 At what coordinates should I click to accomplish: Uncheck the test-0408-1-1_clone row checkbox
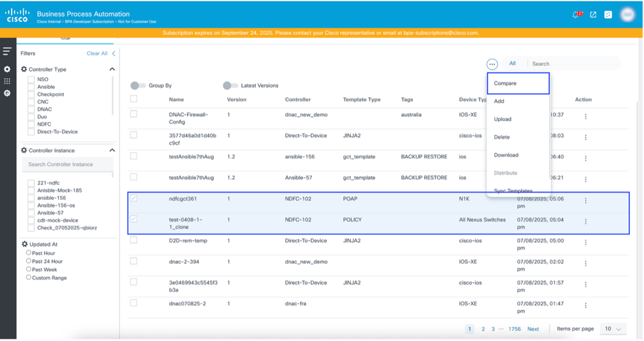(133, 219)
